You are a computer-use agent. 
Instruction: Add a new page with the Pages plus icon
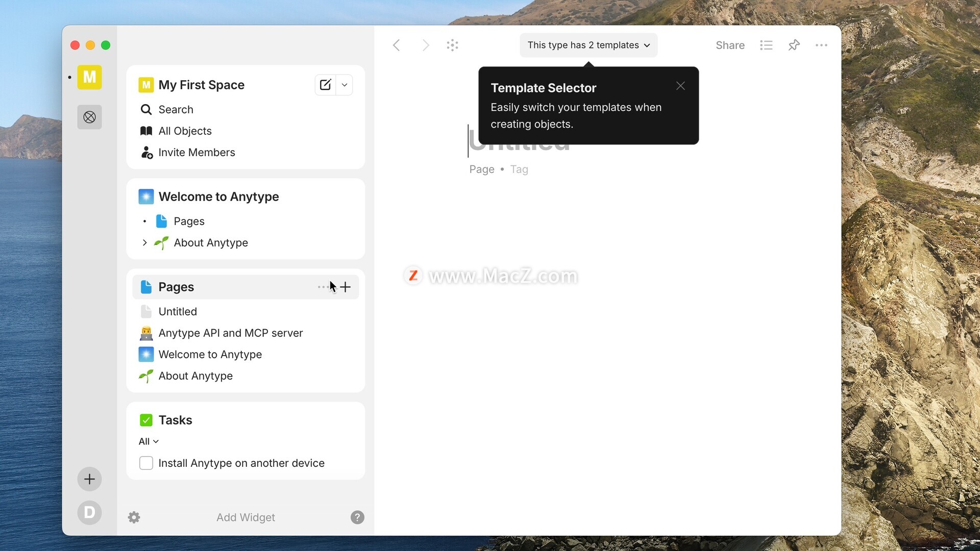(x=346, y=287)
